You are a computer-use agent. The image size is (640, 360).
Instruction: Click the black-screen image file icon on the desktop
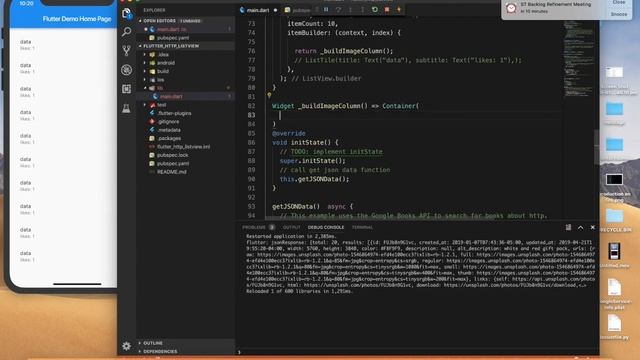[x=614, y=179]
